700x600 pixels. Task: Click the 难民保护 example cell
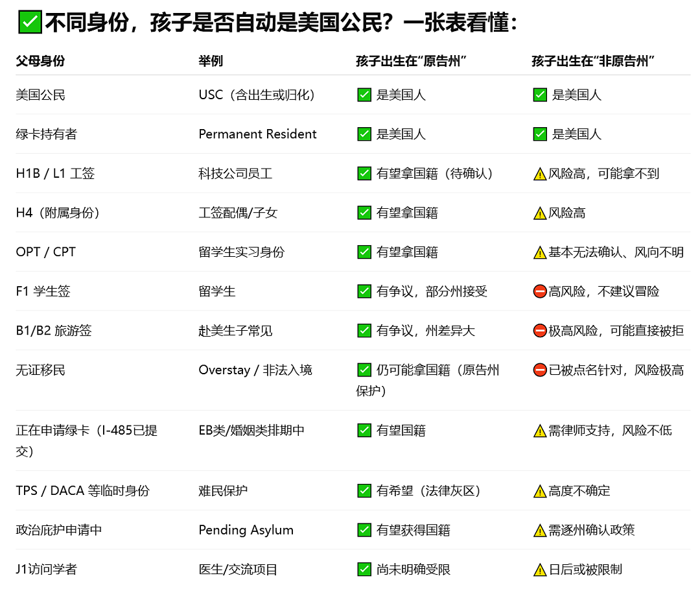tap(223, 490)
